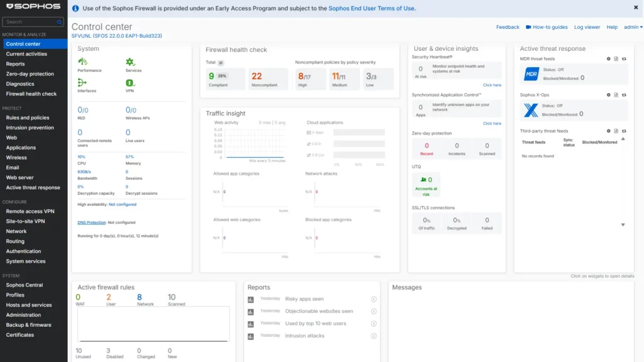Select Zero-day protection from the sidebar
The width and height of the screenshot is (644, 362).
30,74
